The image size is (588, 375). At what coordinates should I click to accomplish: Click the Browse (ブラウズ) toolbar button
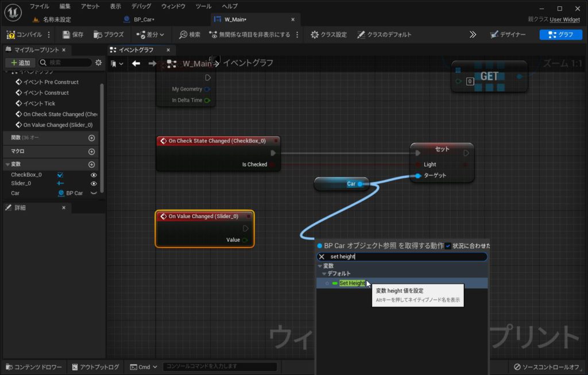pos(109,34)
